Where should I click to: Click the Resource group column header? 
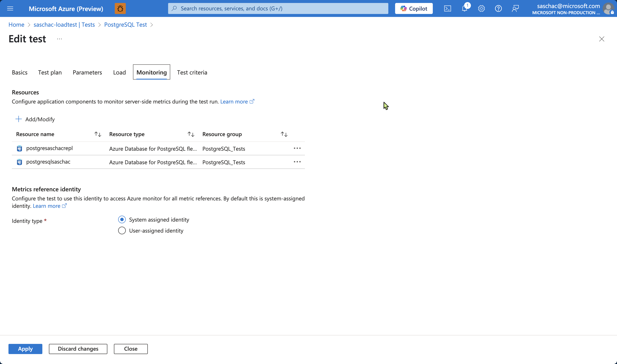point(222,134)
